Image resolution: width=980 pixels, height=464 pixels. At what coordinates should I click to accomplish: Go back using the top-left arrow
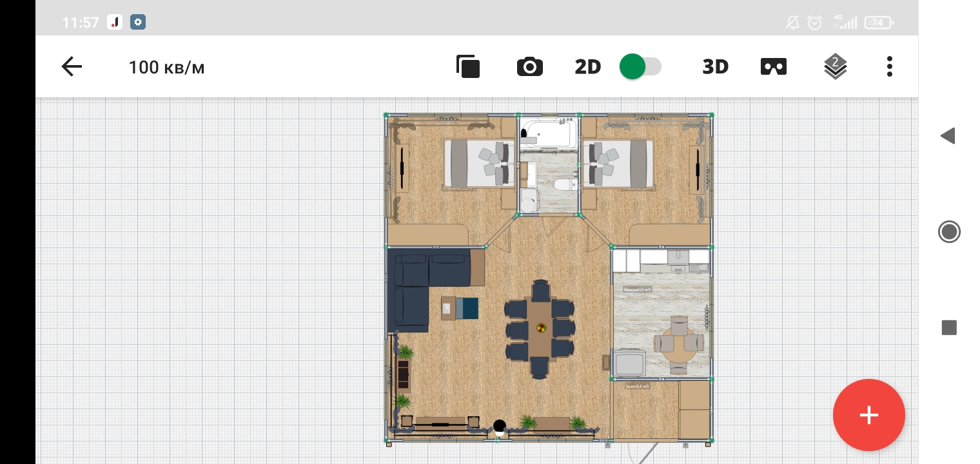(72, 66)
